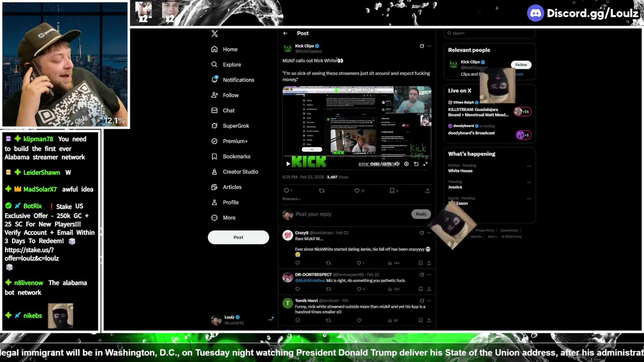The height and width of the screenshot is (362, 644).
Task: Open Creator Studio in the sidebar
Action: pos(234,172)
